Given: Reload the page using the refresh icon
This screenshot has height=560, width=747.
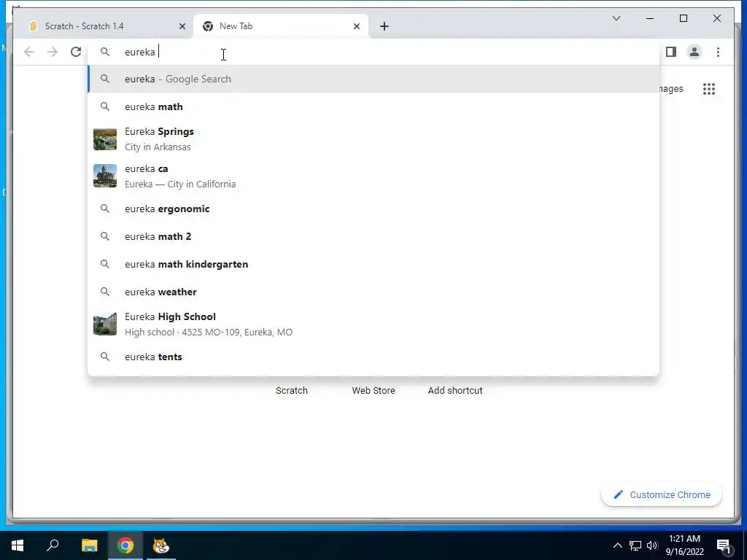Looking at the screenshot, I should (x=76, y=52).
